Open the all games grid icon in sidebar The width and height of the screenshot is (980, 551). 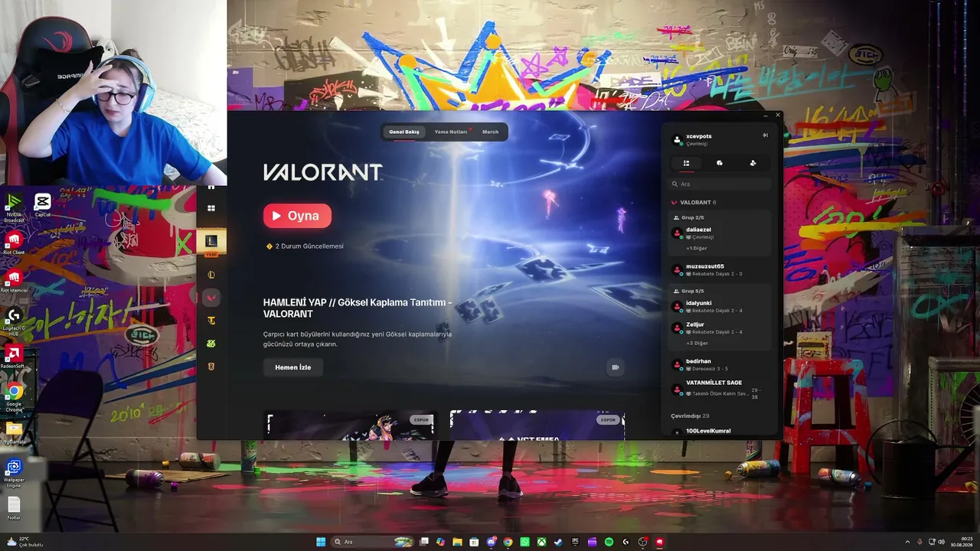point(211,208)
